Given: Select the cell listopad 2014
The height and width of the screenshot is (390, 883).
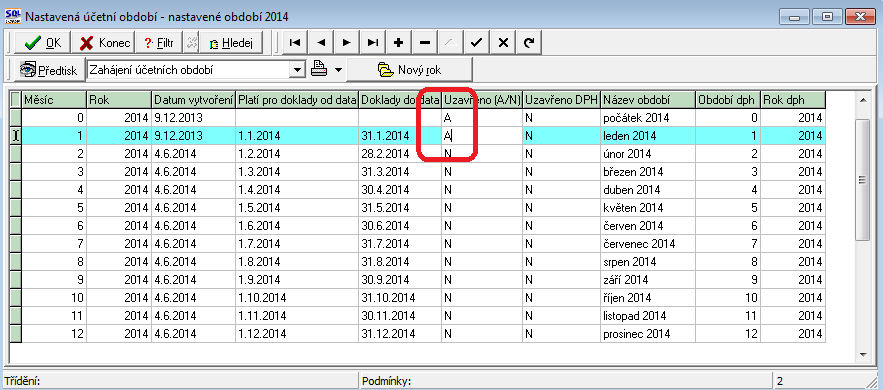Looking at the screenshot, I should click(x=648, y=316).
